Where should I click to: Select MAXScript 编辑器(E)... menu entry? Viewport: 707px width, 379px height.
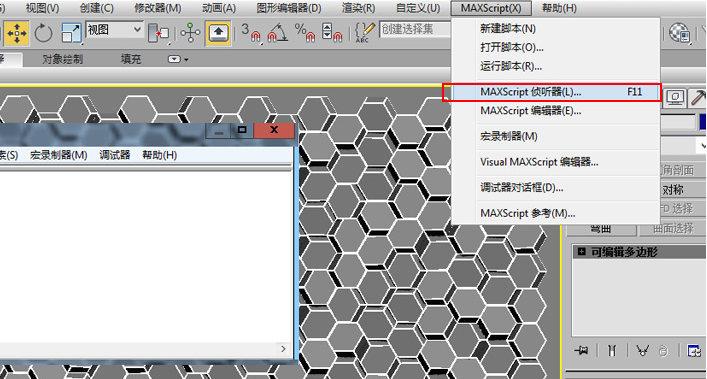556,110
